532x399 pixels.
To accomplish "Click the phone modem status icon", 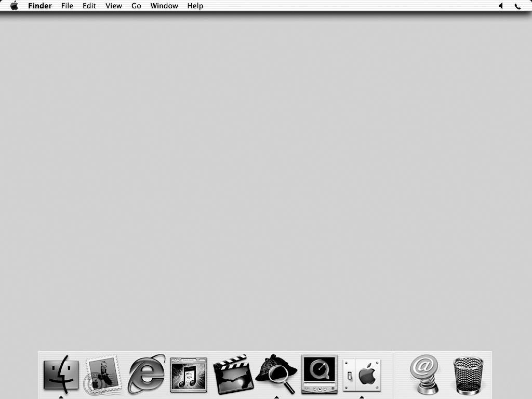I will pyautogui.click(x=518, y=6).
